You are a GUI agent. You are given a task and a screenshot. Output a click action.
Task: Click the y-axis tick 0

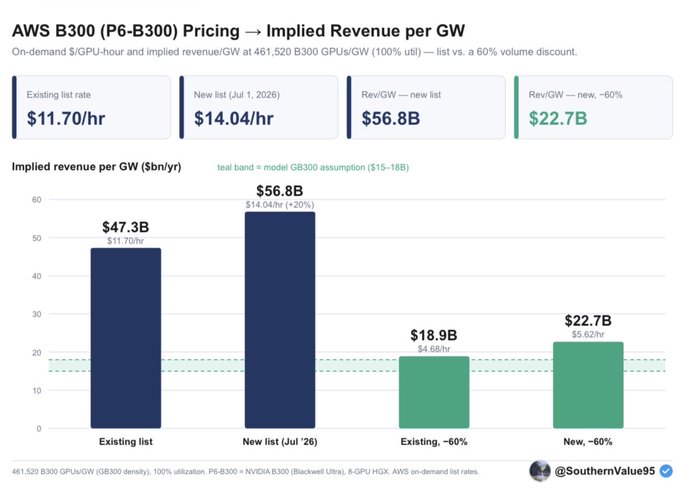coord(39,429)
